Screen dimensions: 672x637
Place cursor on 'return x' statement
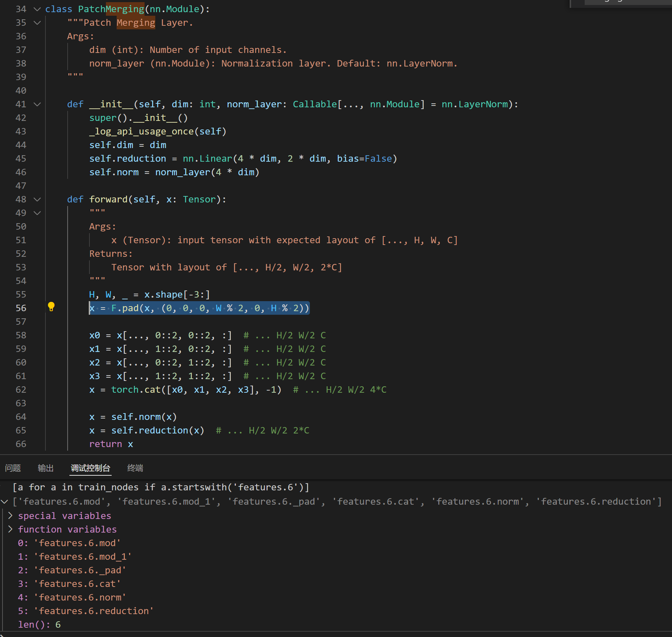click(x=111, y=444)
